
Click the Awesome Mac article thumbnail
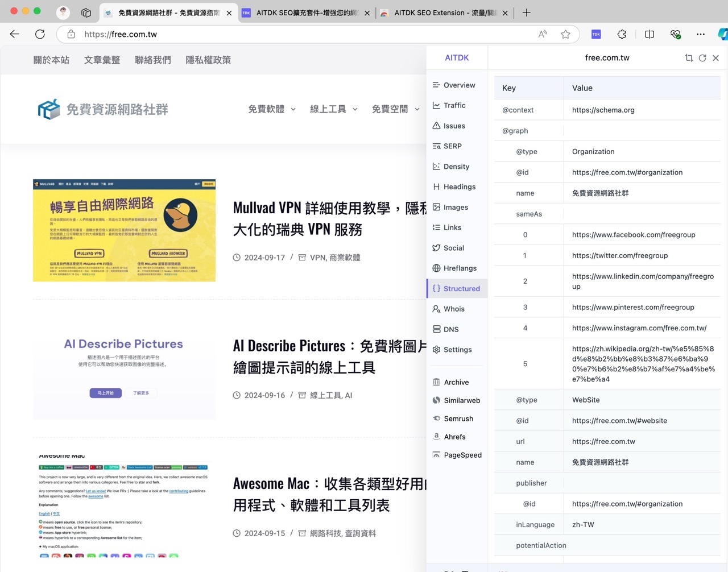[124, 506]
